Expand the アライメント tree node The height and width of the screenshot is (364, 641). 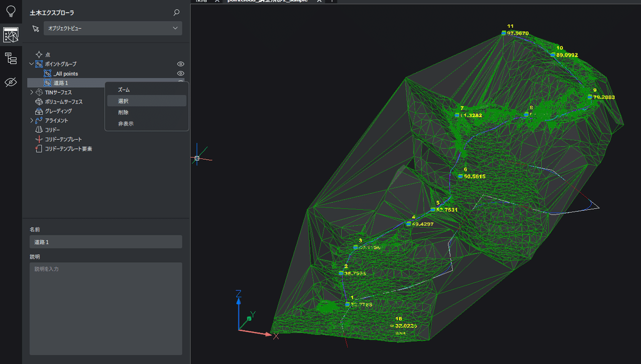click(x=32, y=121)
